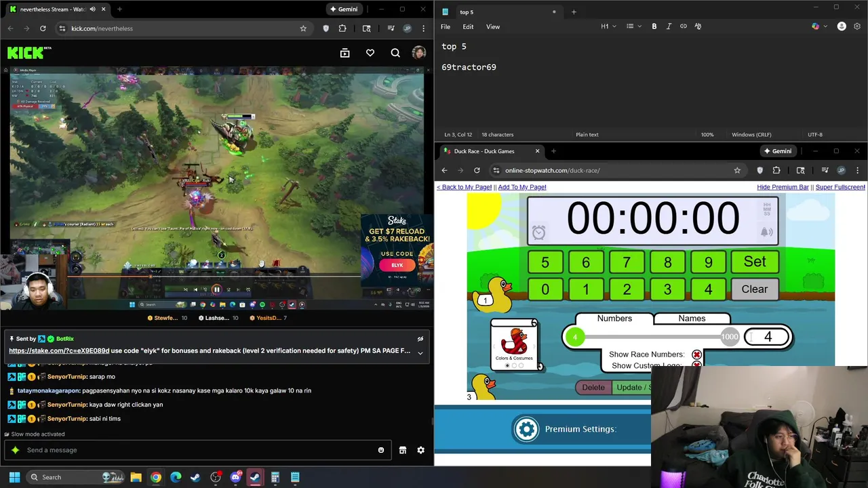
Task: Click timer digit 9 button
Action: point(709,262)
